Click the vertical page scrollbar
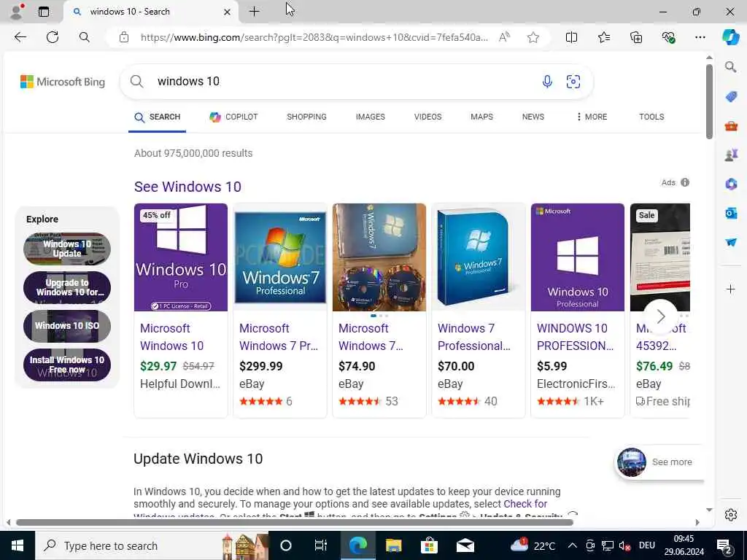Viewport: 747px width, 560px height. [x=709, y=101]
